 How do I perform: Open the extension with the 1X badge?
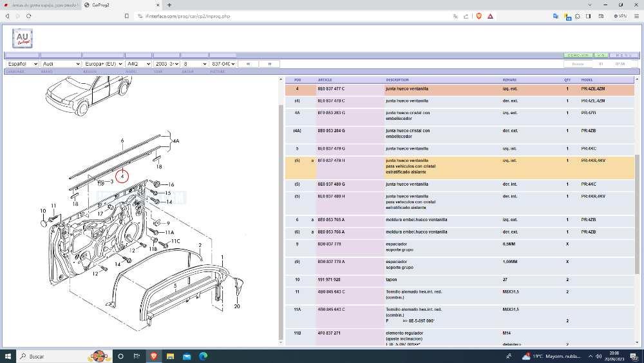point(567,17)
